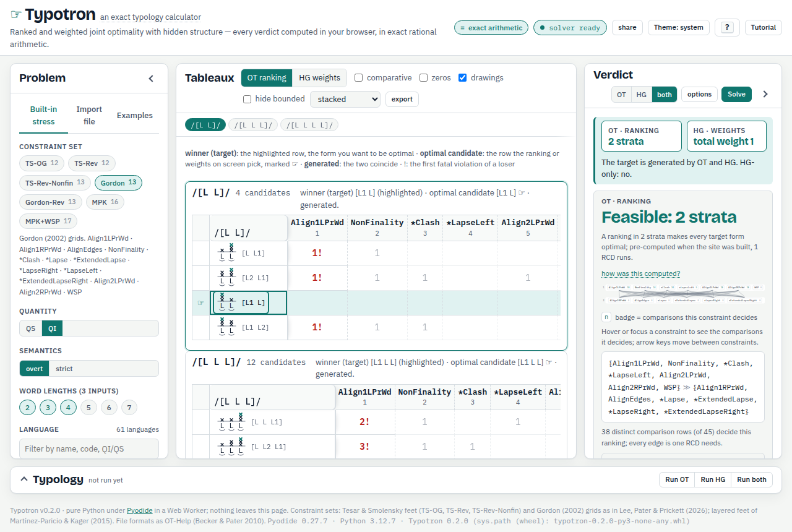Click the export button
Screen dimensions: 792x532
tap(402, 99)
